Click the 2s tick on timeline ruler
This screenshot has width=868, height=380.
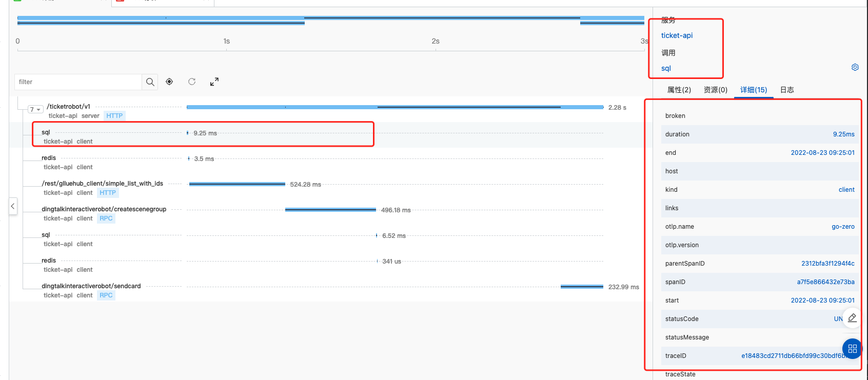(x=435, y=41)
